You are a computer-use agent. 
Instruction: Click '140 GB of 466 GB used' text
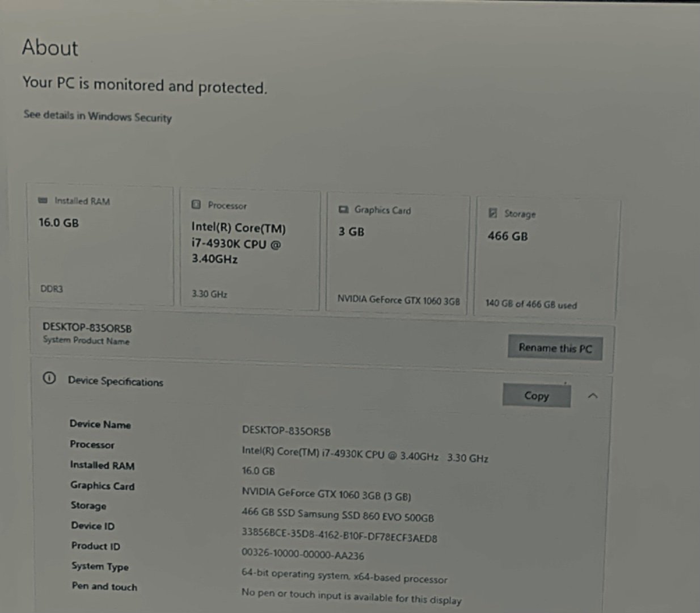pos(531,304)
